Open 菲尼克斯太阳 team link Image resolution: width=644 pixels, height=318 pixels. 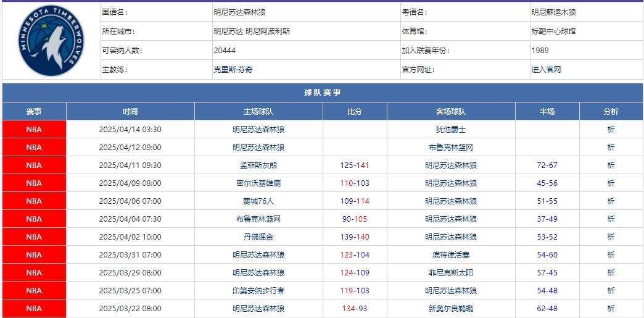click(x=451, y=273)
